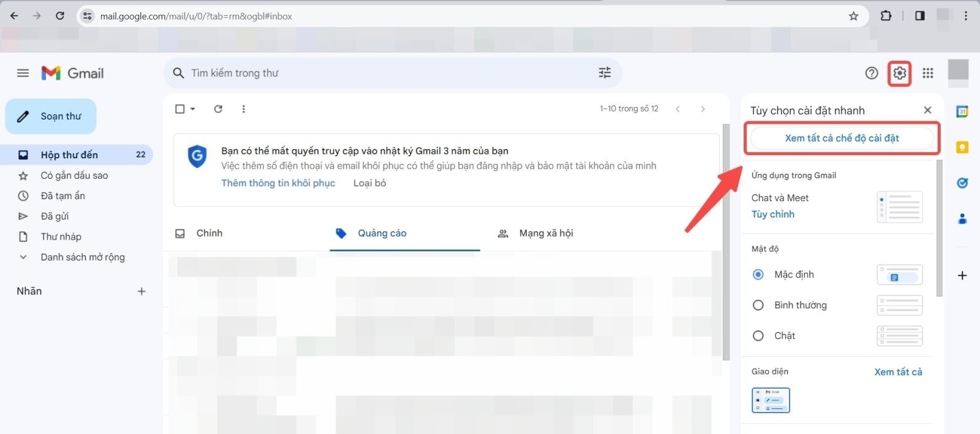This screenshot has height=434, width=980.
Task: Toggle browser side panel icon
Action: coord(919,16)
